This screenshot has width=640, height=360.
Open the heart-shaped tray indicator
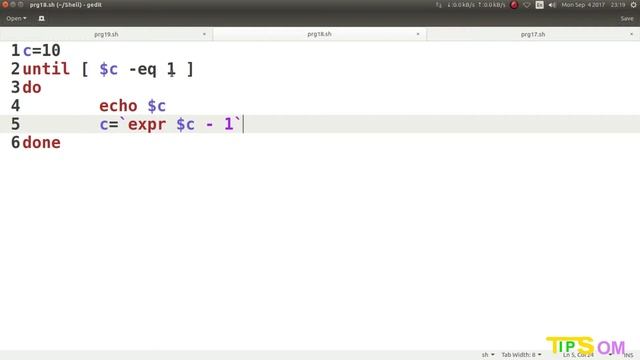pos(527,5)
